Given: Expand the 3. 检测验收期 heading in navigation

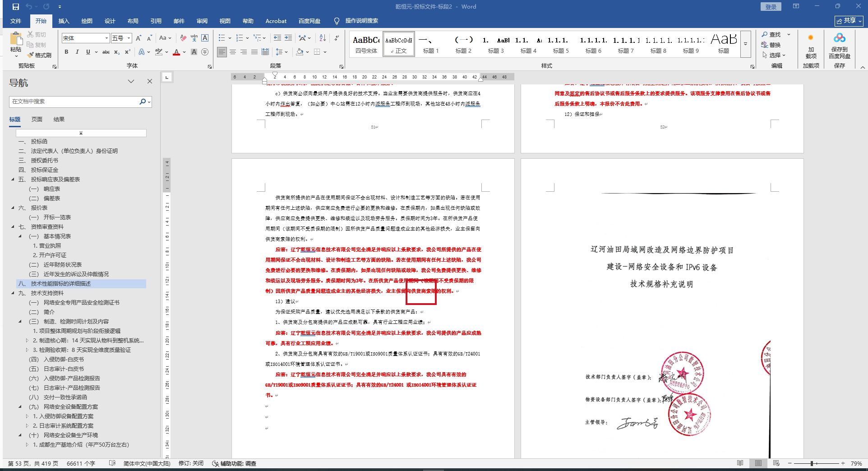Looking at the screenshot, I should click(27, 350).
